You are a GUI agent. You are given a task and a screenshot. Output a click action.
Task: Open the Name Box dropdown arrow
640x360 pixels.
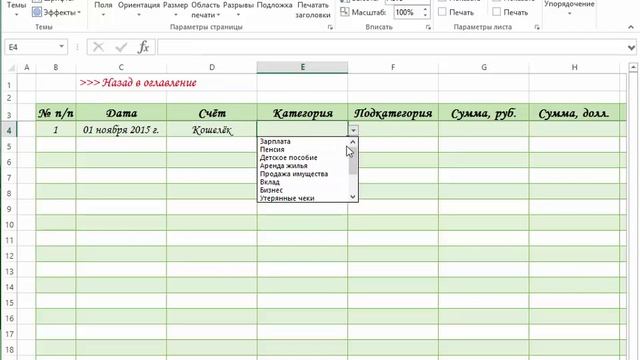[61, 47]
